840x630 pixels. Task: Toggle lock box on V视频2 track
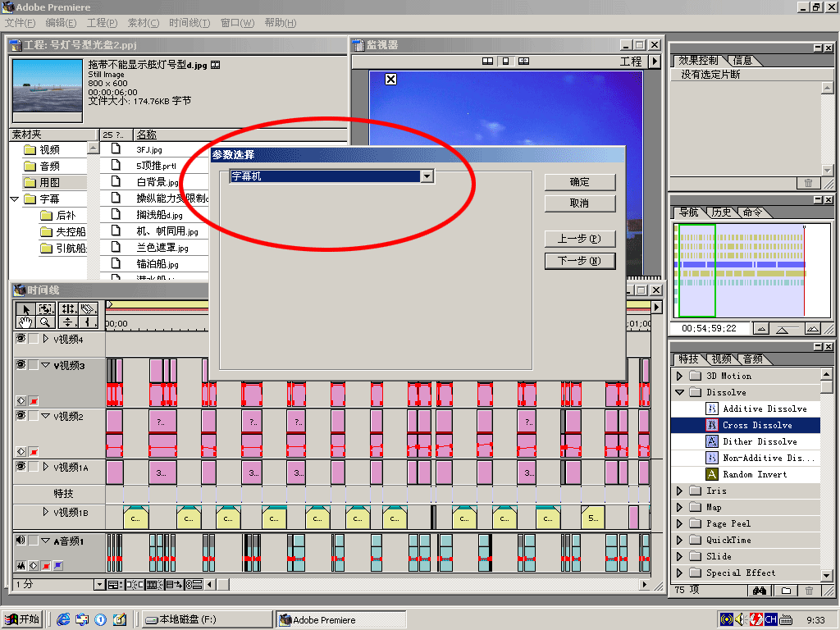(x=34, y=416)
